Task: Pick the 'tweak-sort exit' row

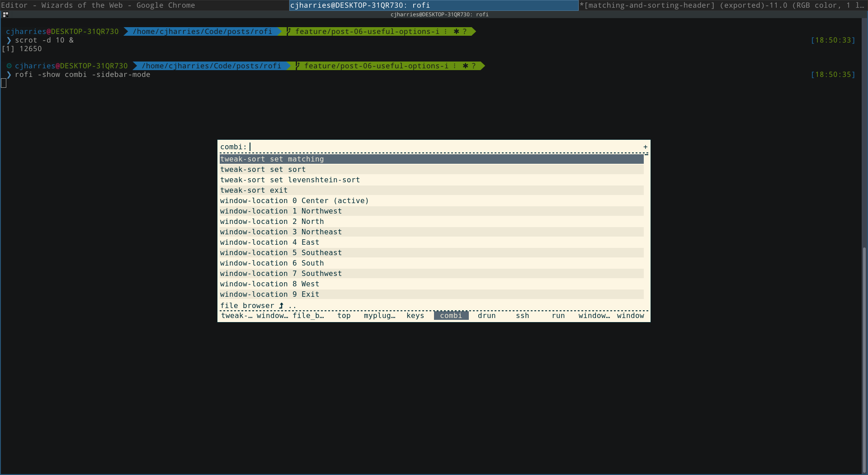Action: pyautogui.click(x=432, y=190)
